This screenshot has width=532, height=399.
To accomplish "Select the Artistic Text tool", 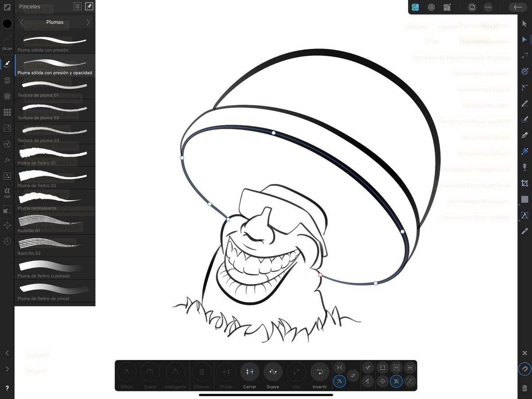I will click(x=525, y=215).
